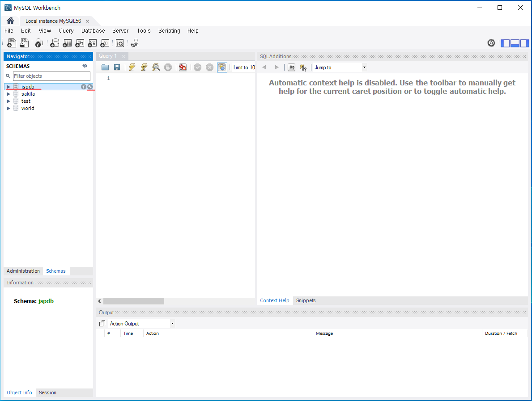Create a new table icon

67,43
